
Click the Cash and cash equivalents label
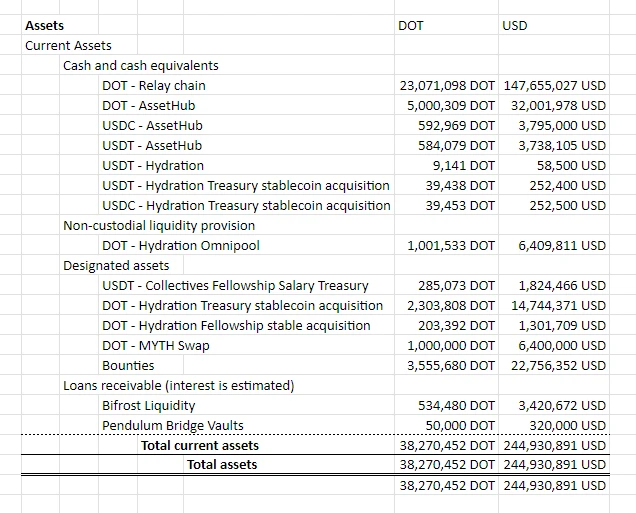pyautogui.click(x=140, y=65)
